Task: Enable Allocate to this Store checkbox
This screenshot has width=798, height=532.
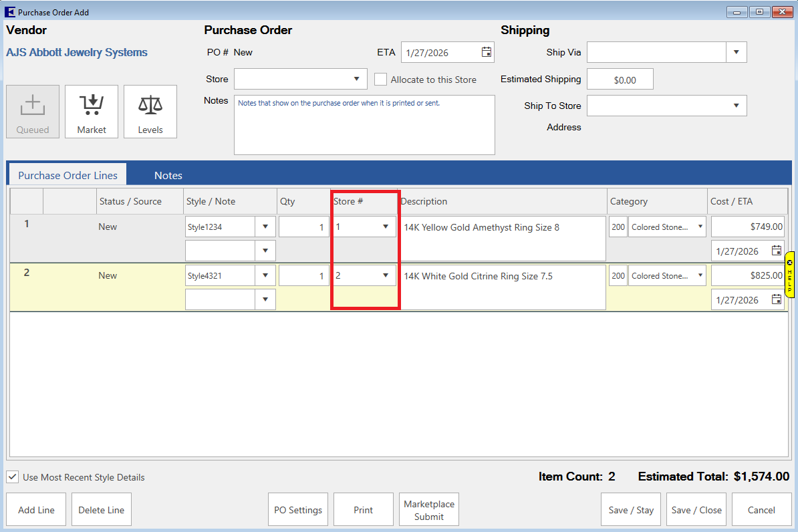Action: click(381, 80)
